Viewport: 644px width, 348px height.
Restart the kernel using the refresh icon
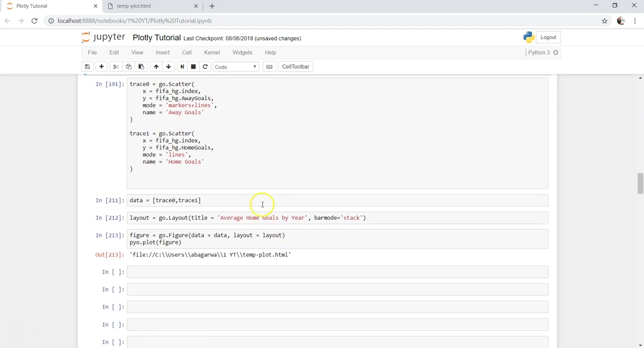(205, 67)
